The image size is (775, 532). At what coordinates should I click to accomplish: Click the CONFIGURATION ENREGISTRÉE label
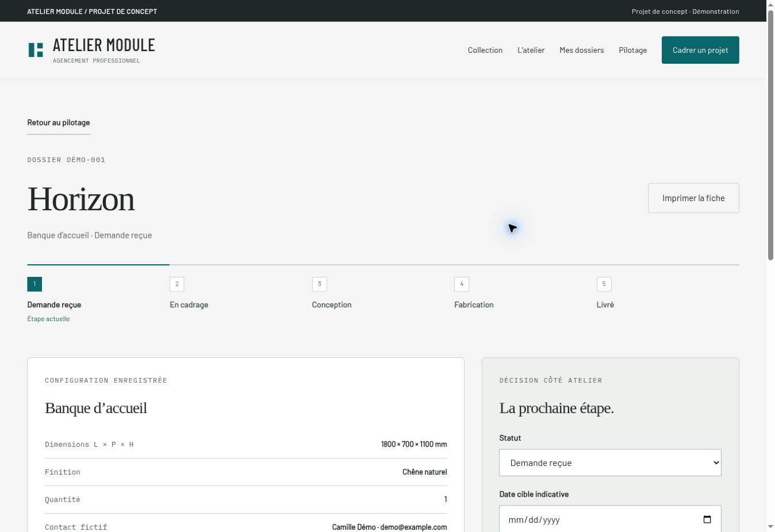pyautogui.click(x=106, y=380)
